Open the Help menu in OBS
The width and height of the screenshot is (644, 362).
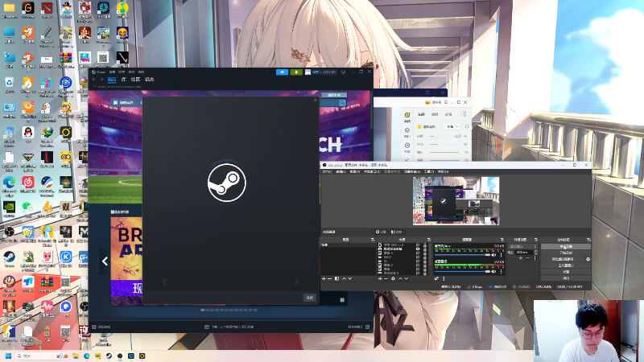[444, 171]
